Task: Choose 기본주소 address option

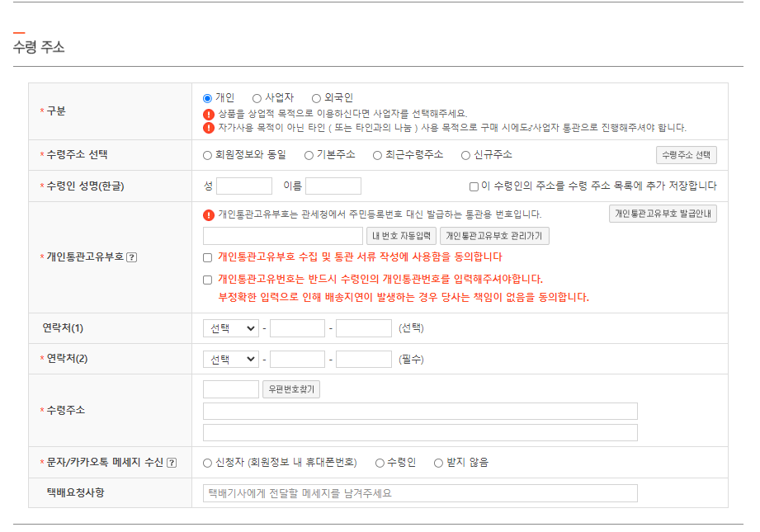Action: tap(309, 155)
